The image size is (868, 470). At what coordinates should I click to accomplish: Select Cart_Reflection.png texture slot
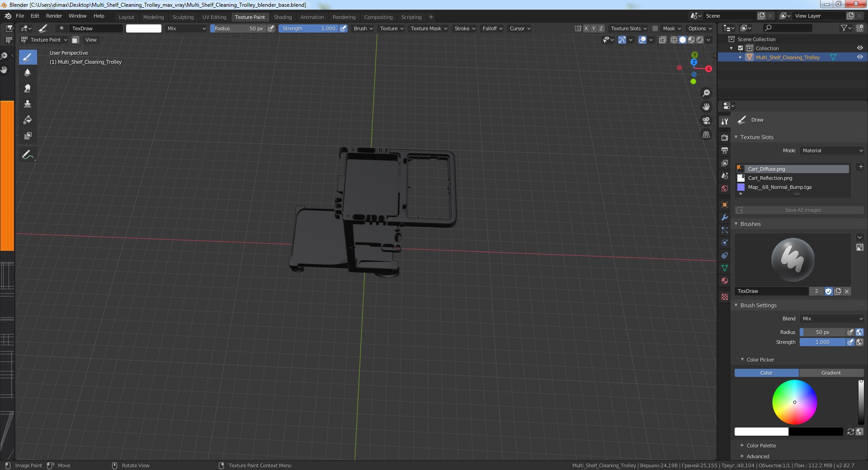793,178
